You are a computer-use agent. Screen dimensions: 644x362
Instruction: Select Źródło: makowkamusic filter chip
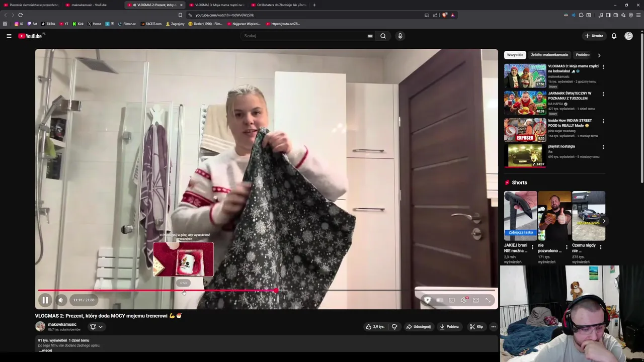click(x=549, y=55)
